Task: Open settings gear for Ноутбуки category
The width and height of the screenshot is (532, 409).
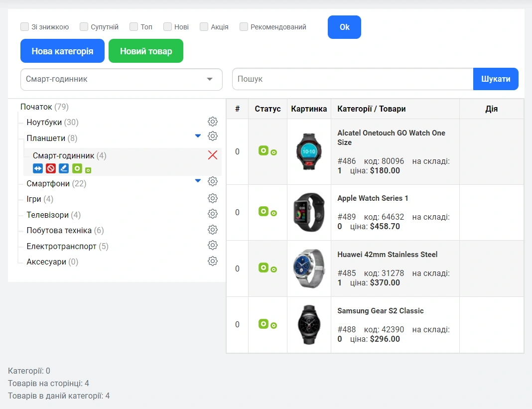Action: (x=213, y=122)
